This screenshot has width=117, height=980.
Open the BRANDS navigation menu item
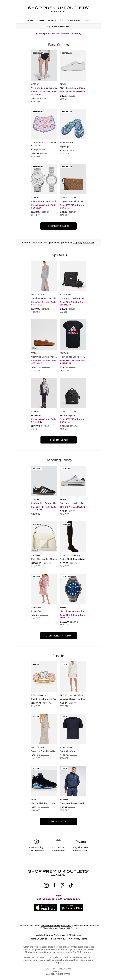pos(31,20)
